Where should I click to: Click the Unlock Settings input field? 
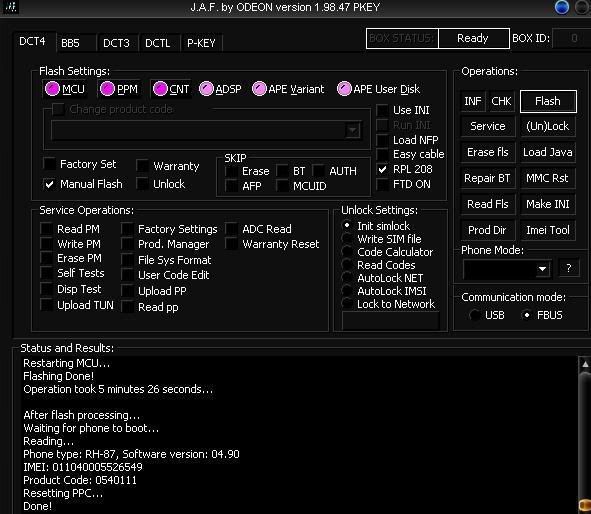tap(390, 321)
